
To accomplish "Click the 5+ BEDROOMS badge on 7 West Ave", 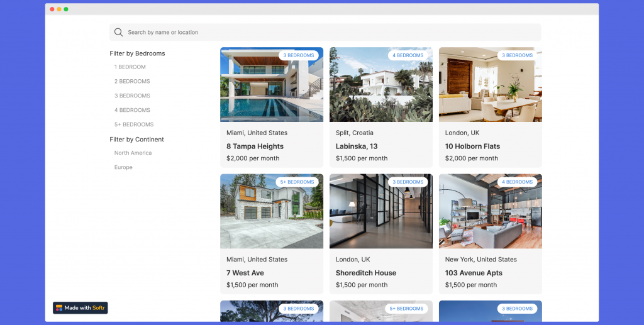I will click(x=297, y=182).
